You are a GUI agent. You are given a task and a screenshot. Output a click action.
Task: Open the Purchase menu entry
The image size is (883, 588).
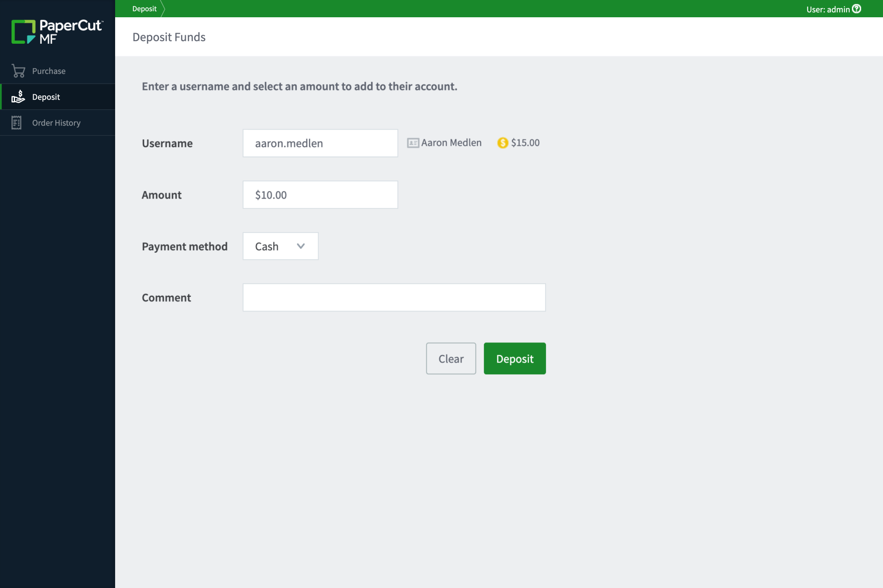48,71
